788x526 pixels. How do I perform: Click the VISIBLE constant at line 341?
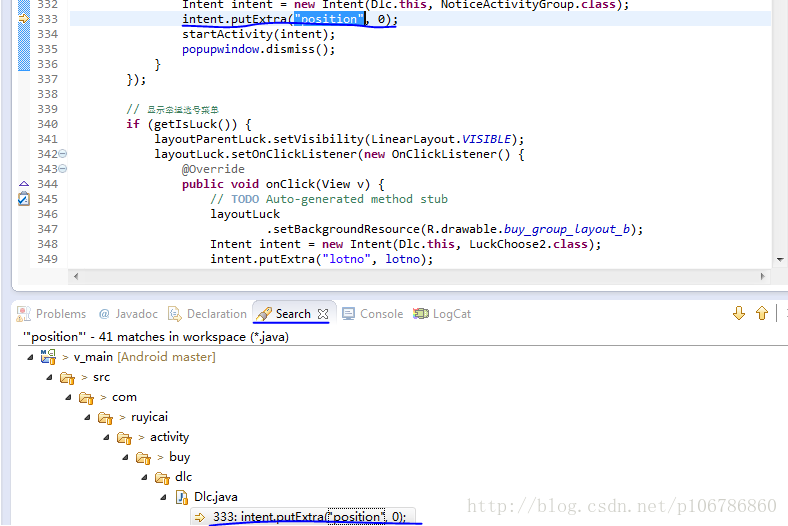(x=486, y=139)
